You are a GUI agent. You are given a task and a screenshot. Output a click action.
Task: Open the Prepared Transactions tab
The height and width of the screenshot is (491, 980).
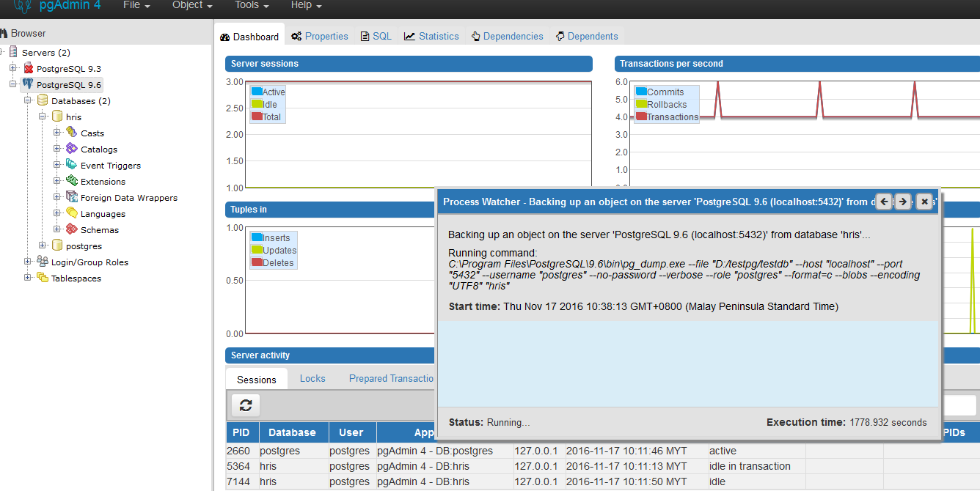pos(392,378)
